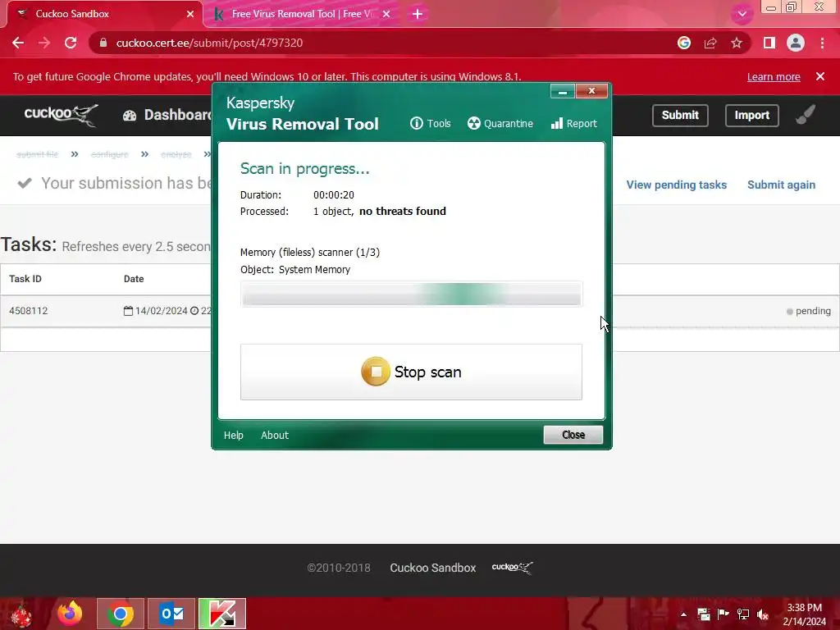This screenshot has width=840, height=630.
Task: Share this page icon in Chrome
Action: click(x=710, y=43)
